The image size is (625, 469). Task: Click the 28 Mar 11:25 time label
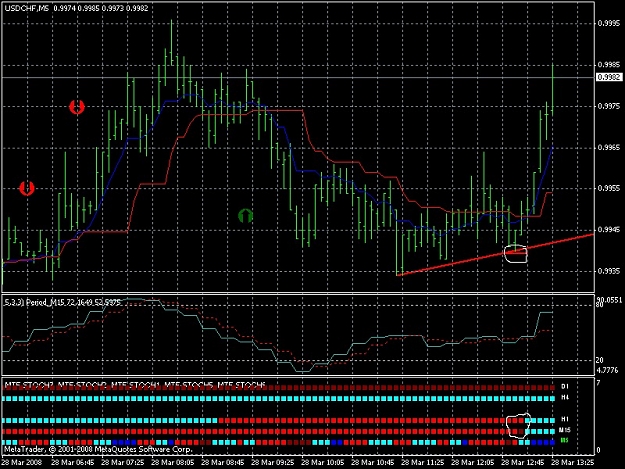point(423,463)
